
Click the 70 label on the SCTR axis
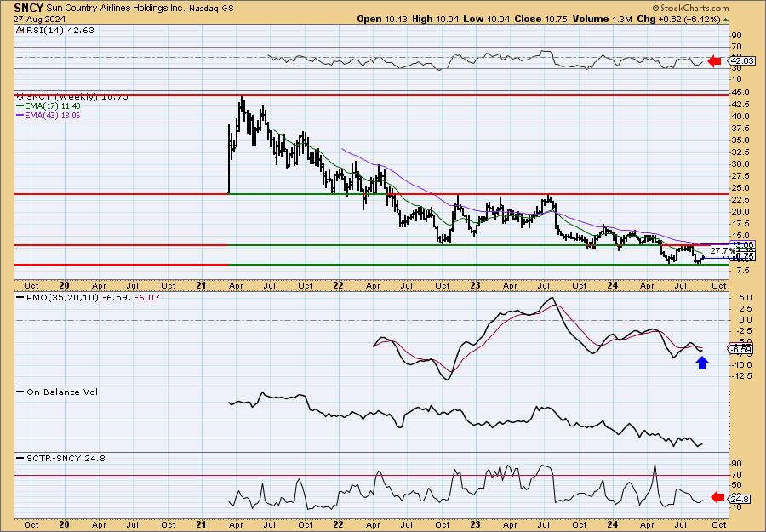(736, 475)
